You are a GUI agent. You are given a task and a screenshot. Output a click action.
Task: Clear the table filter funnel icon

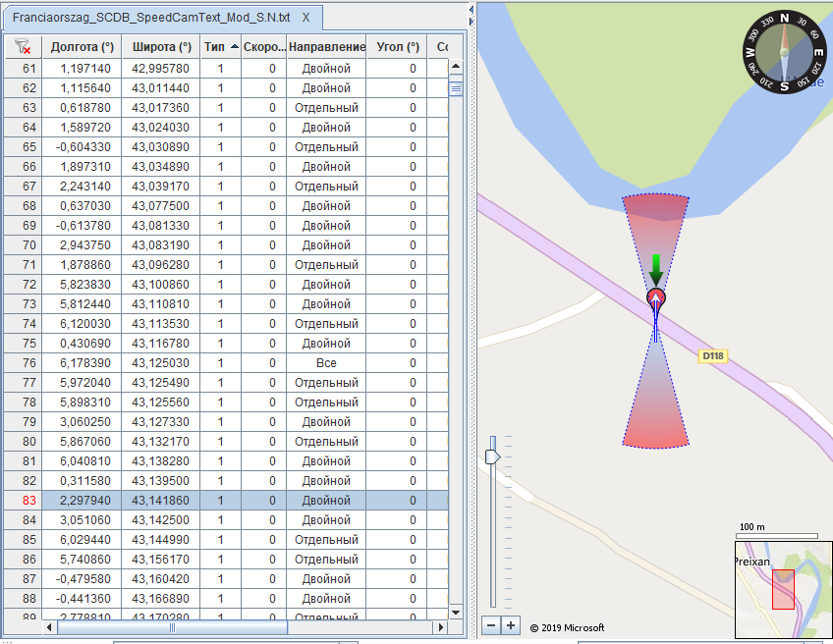coord(23,47)
